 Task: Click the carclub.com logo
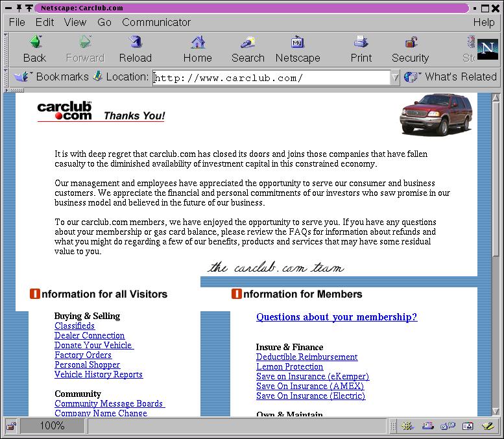click(65, 111)
